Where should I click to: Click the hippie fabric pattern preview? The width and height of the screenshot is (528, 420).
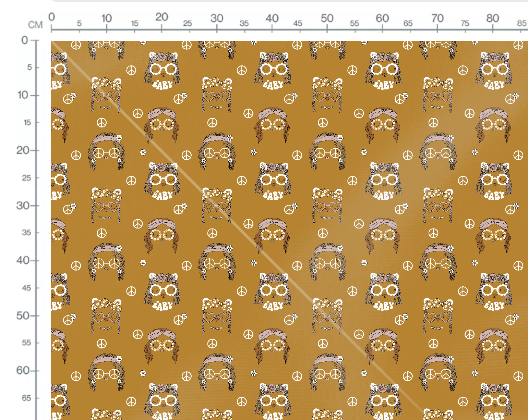289,230
